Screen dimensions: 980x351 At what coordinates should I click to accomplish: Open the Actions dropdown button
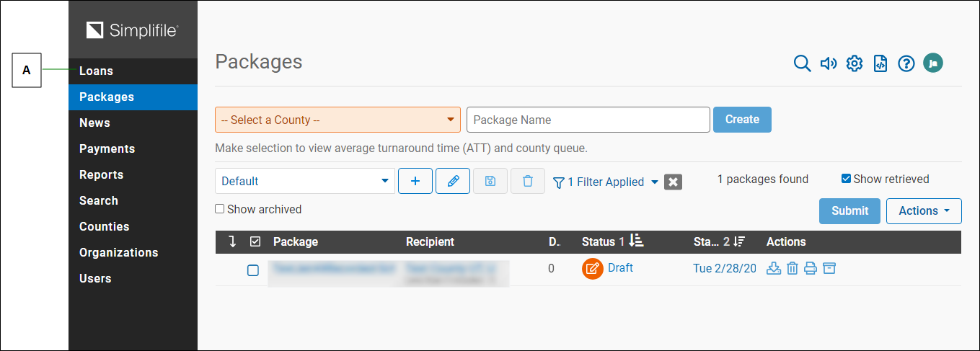pos(924,210)
